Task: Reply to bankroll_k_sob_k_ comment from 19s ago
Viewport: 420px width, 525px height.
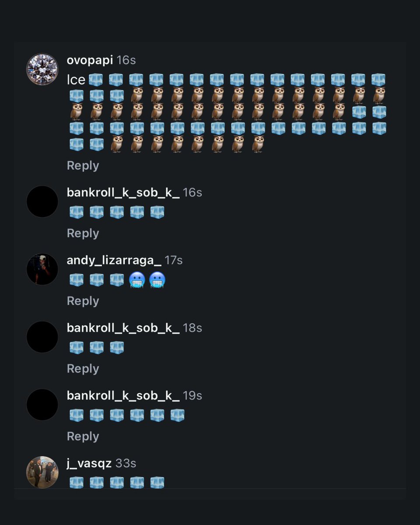Action: coord(83,436)
